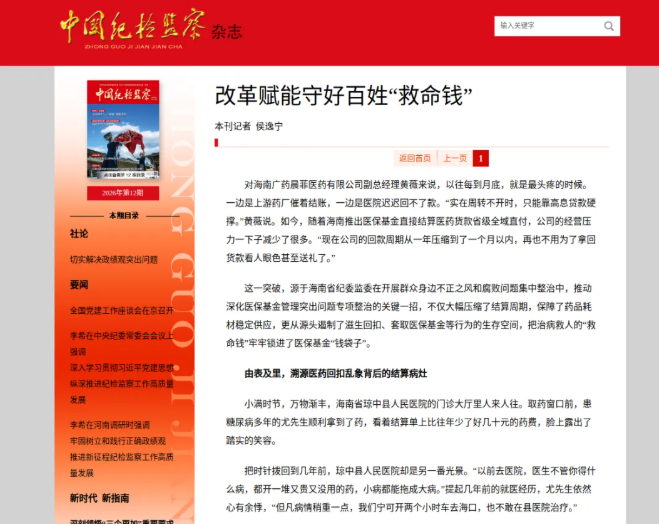Click the 本期目录 heading
This screenshot has height=524, width=659.
click(x=124, y=216)
